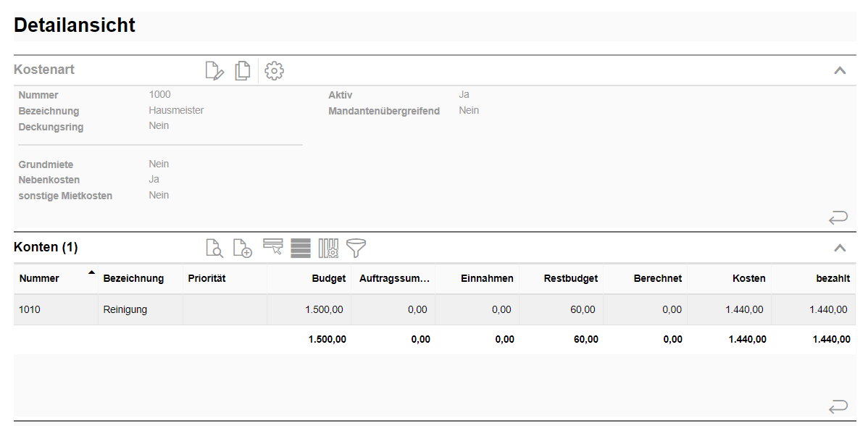Sort table by Bezeichnung column header
This screenshot has height=426, width=868.
coord(133,278)
